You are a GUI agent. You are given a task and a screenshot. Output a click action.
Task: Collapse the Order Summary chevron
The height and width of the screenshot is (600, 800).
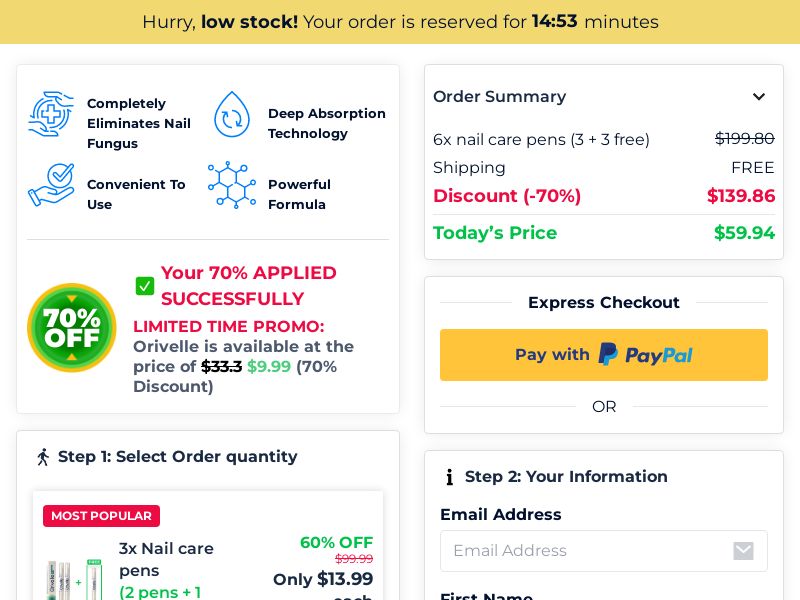pyautogui.click(x=759, y=97)
